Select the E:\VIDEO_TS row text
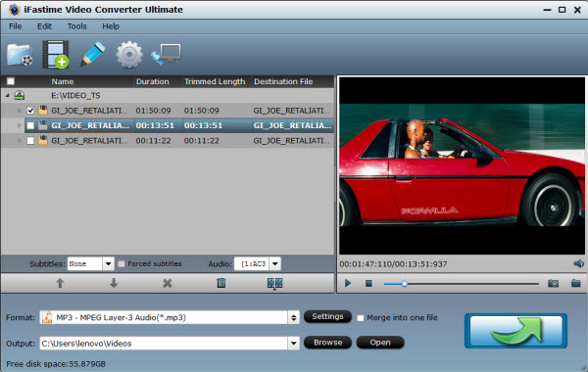The width and height of the screenshot is (588, 372). pos(75,96)
